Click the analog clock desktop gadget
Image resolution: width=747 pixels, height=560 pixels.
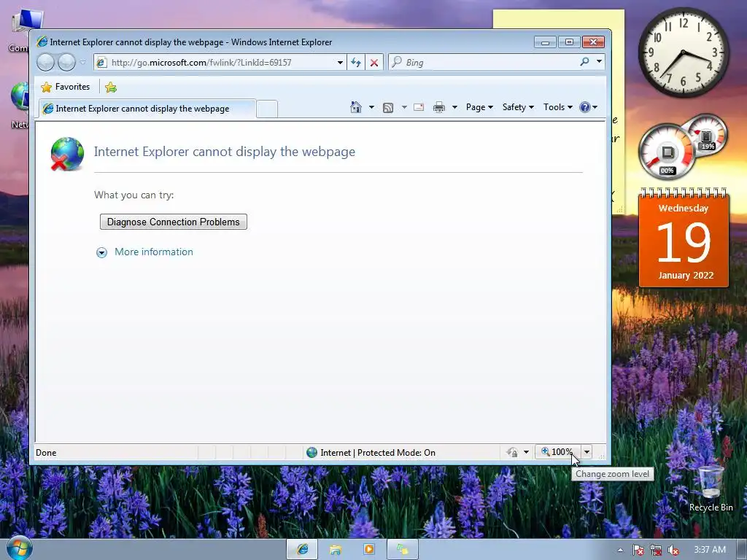[684, 52]
